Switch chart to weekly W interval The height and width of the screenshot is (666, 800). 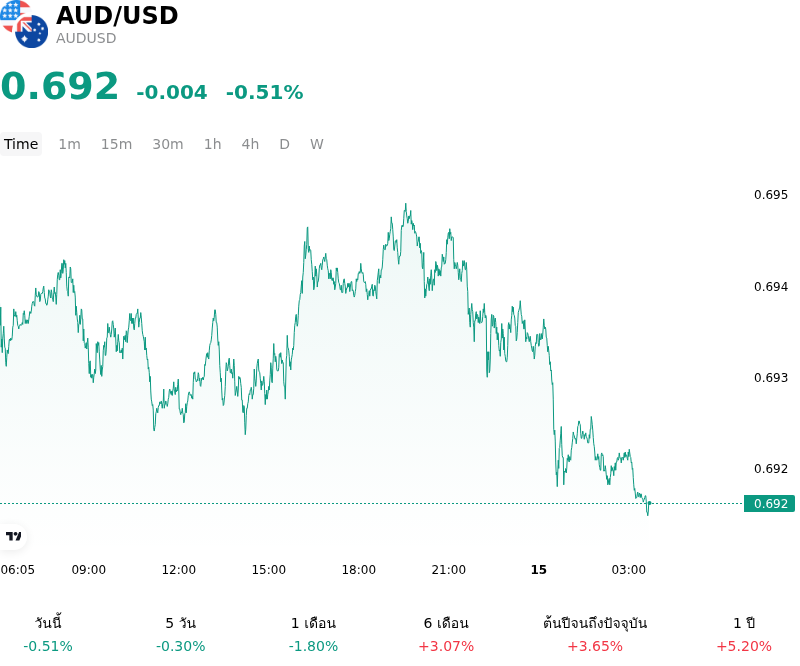coord(316,144)
